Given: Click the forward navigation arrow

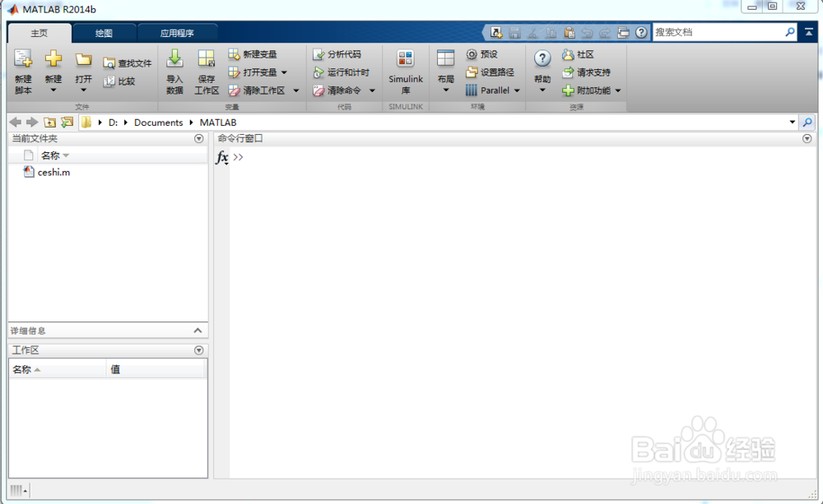Looking at the screenshot, I should click(x=32, y=123).
